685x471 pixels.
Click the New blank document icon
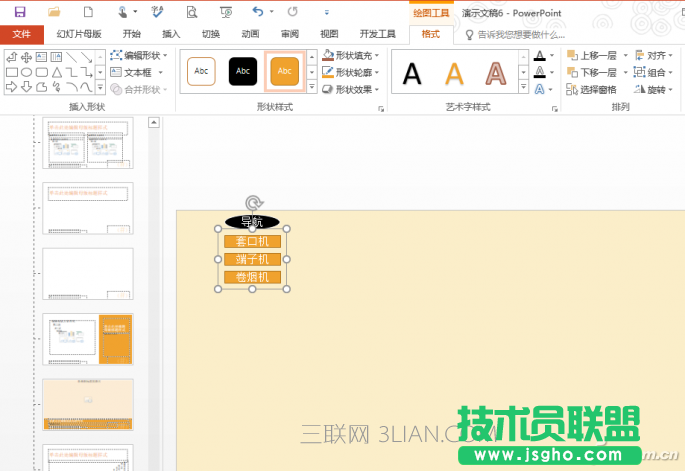pos(88,12)
